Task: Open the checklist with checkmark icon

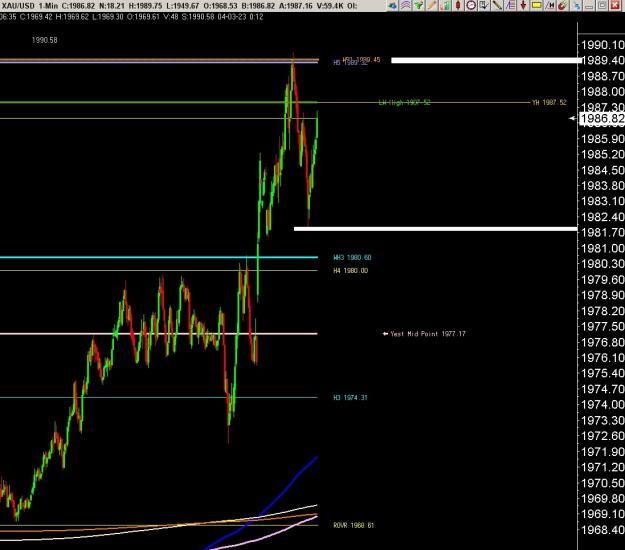Action: click(484, 6)
